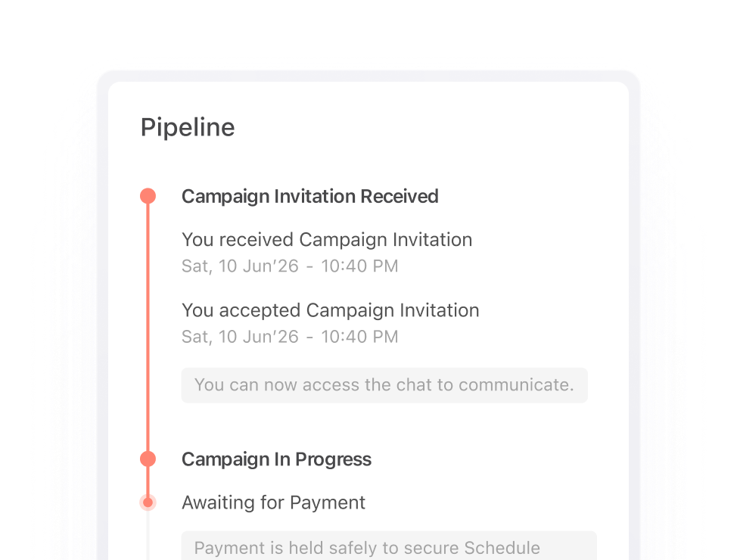Screen dimensions: 737x560
Task: Click the chat access notice box
Action: coord(384,385)
